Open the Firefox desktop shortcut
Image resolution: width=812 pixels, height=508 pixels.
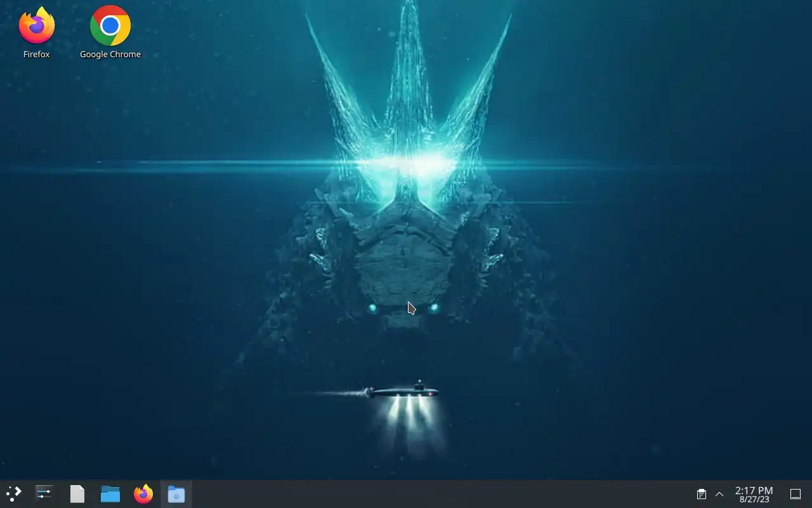(x=37, y=33)
